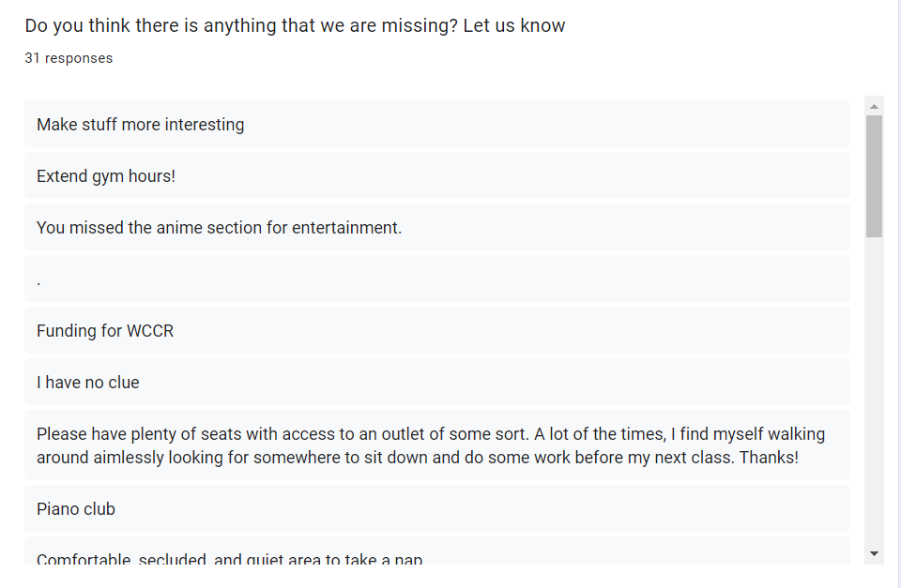This screenshot has height=588, width=901.
Task: Select the "Piano club" response
Action: click(437, 509)
